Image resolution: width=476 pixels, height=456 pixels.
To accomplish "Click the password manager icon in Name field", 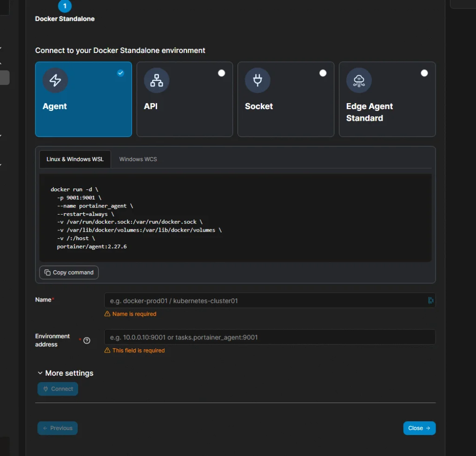I will click(x=430, y=300).
